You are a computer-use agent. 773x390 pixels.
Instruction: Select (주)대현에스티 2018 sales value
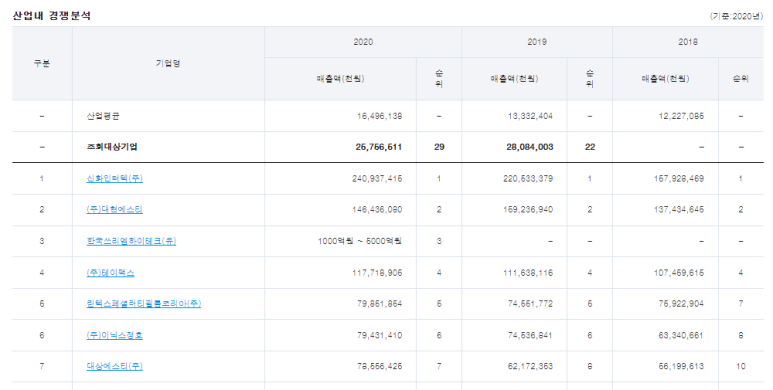coord(679,210)
